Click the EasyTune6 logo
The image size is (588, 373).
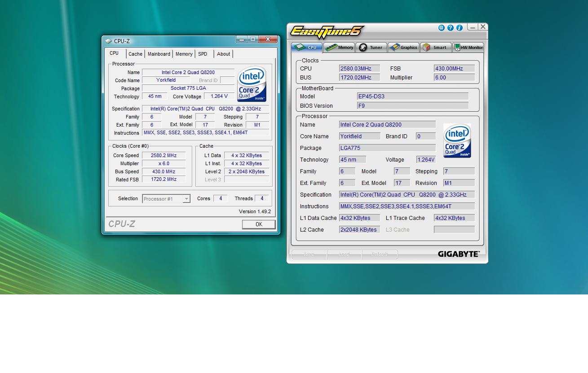(327, 32)
